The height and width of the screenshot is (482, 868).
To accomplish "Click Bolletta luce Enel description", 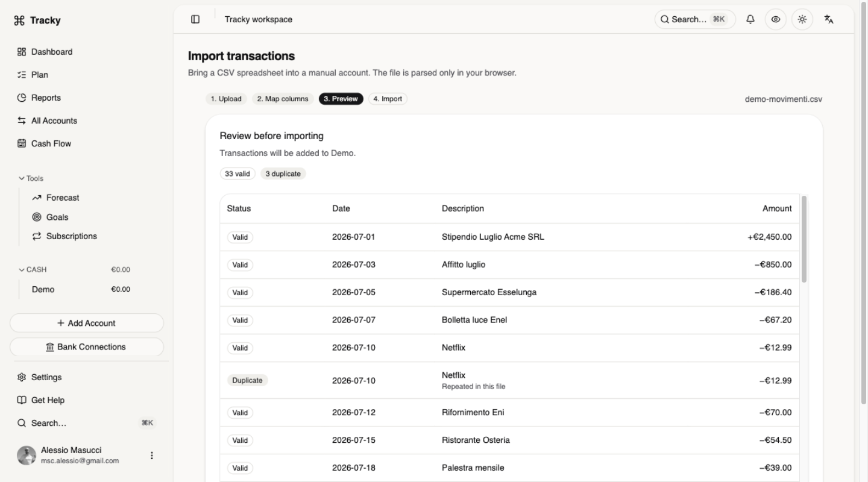I will coord(474,320).
